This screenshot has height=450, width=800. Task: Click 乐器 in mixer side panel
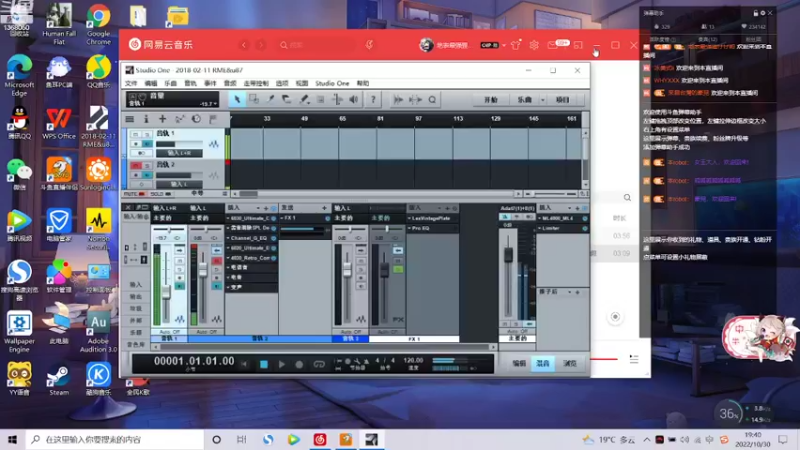click(x=136, y=333)
